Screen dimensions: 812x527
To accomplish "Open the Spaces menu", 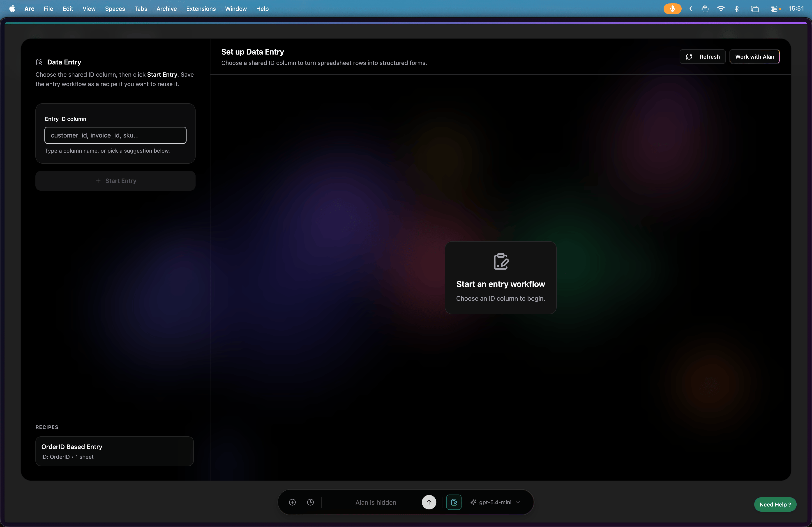I will tap(115, 9).
